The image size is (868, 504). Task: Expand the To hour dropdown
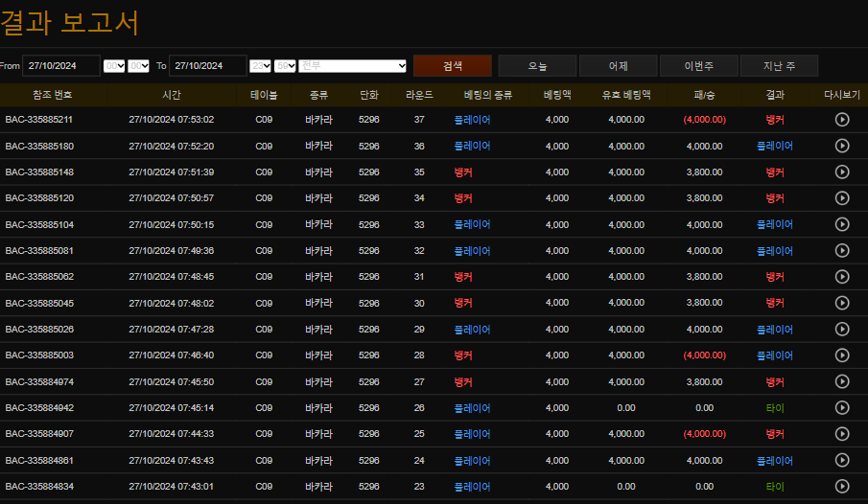(260, 65)
